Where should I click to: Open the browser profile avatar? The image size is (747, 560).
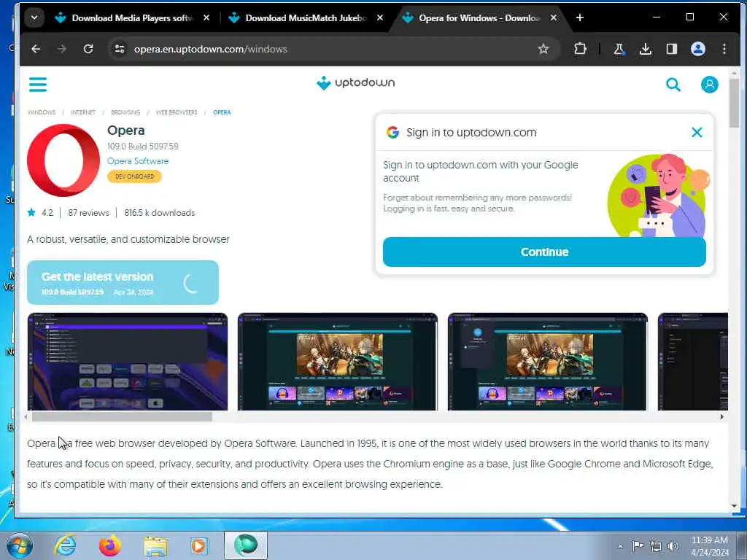coord(698,49)
